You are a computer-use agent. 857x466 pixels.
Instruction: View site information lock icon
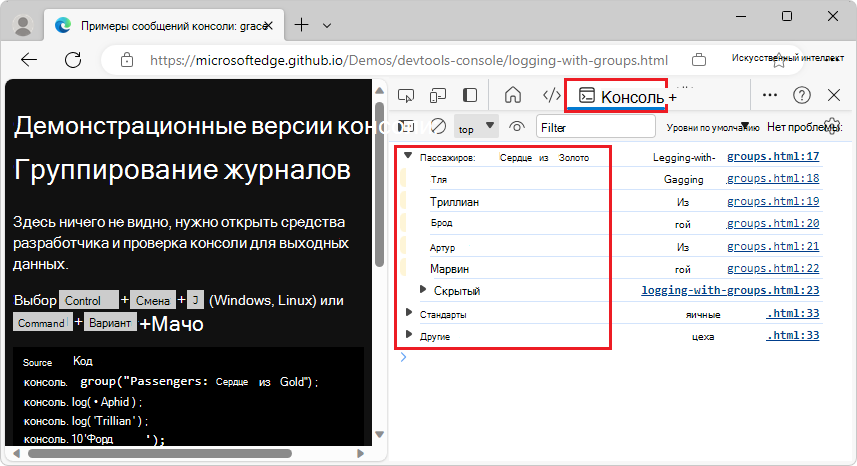click(127, 60)
